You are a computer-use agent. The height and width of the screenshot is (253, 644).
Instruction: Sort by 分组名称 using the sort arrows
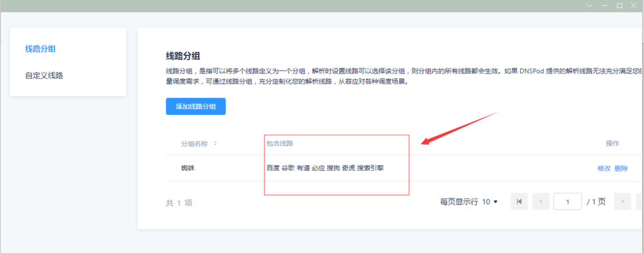point(215,144)
